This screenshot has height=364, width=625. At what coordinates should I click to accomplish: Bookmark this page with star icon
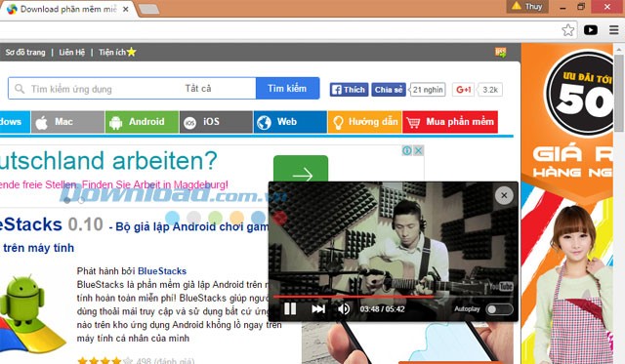[x=568, y=30]
